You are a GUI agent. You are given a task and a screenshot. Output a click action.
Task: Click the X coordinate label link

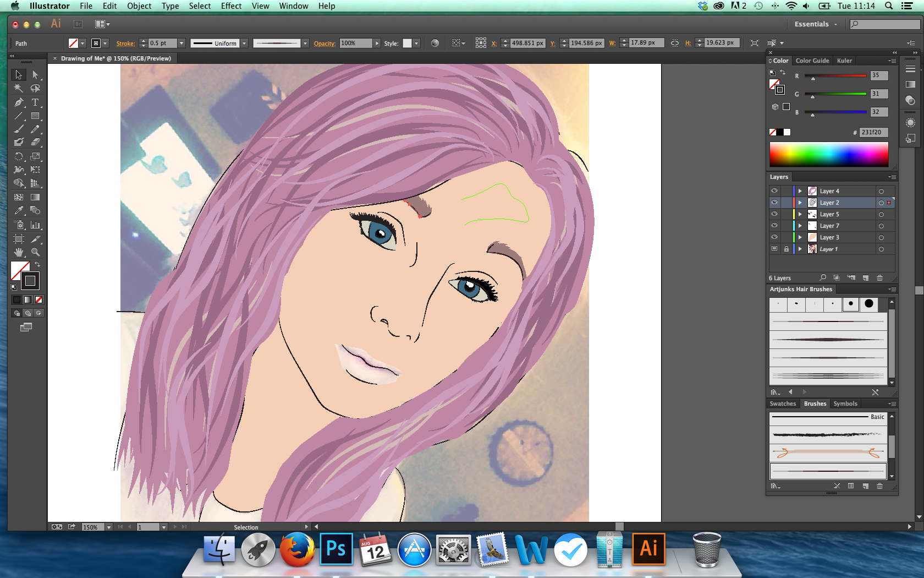coord(494,43)
